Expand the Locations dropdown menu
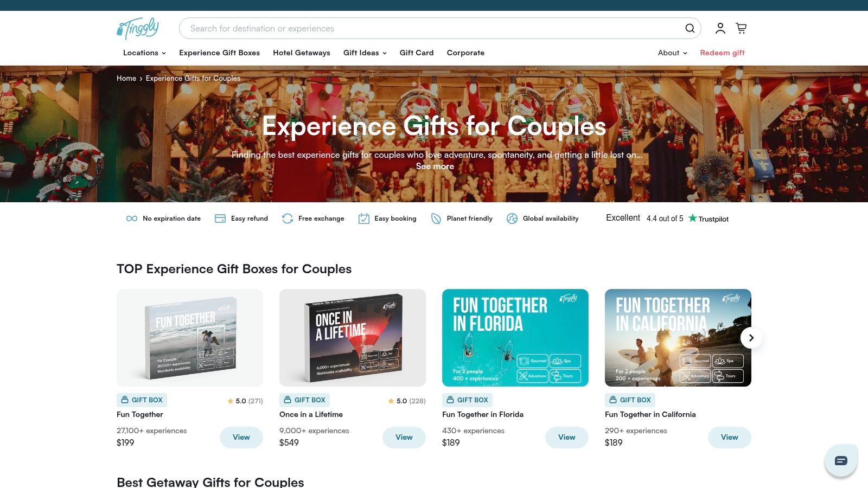 [x=144, y=53]
